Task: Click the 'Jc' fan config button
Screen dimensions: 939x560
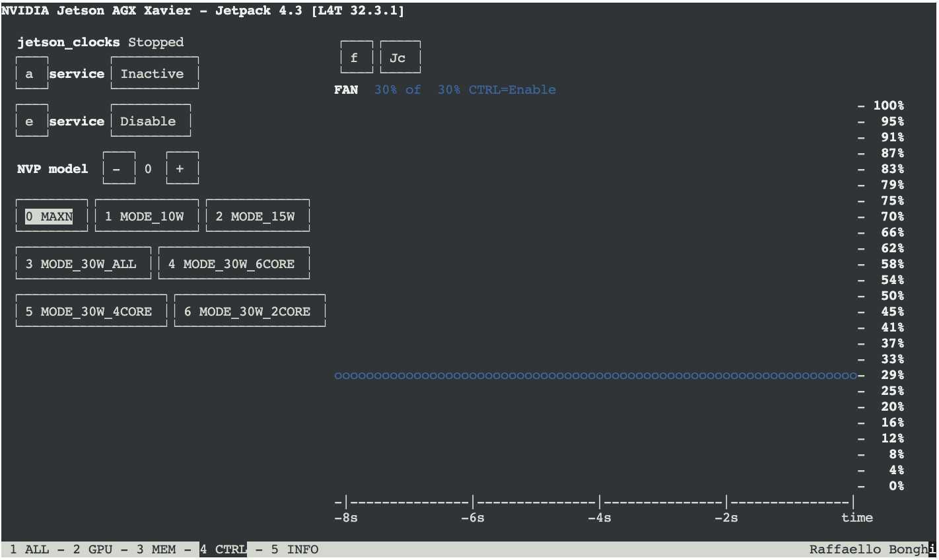Action: pyautogui.click(x=400, y=57)
